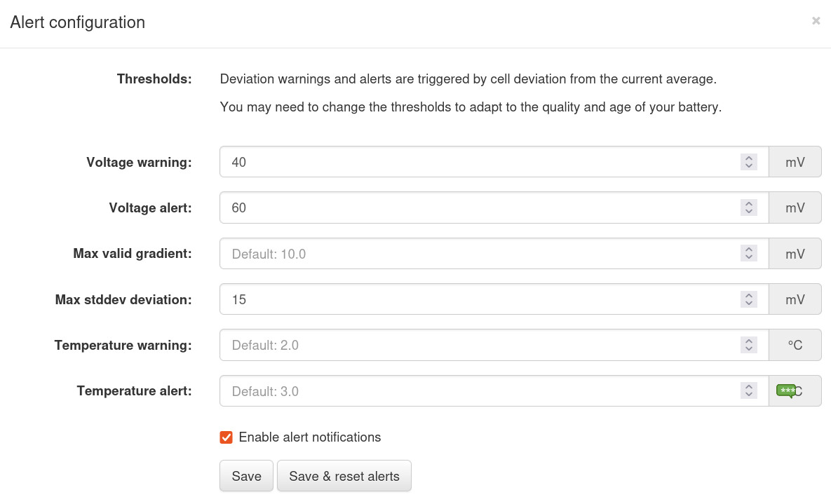Increment Max valid gradient spinner
The height and width of the screenshot is (504, 831).
point(749,250)
